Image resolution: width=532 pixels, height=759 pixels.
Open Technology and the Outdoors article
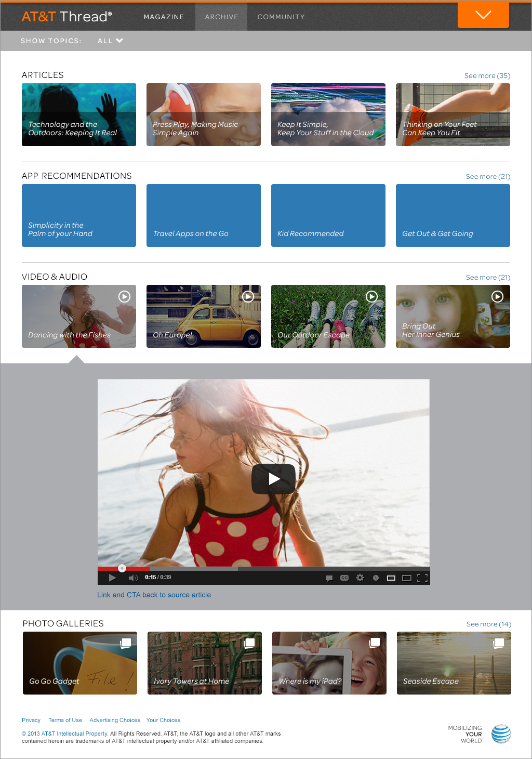(79, 114)
